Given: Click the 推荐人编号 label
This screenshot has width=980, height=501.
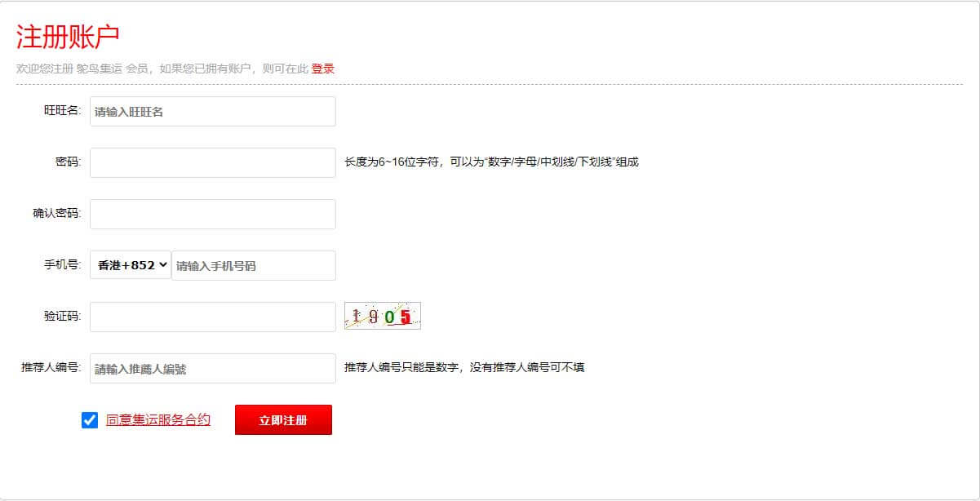Looking at the screenshot, I should [51, 367].
